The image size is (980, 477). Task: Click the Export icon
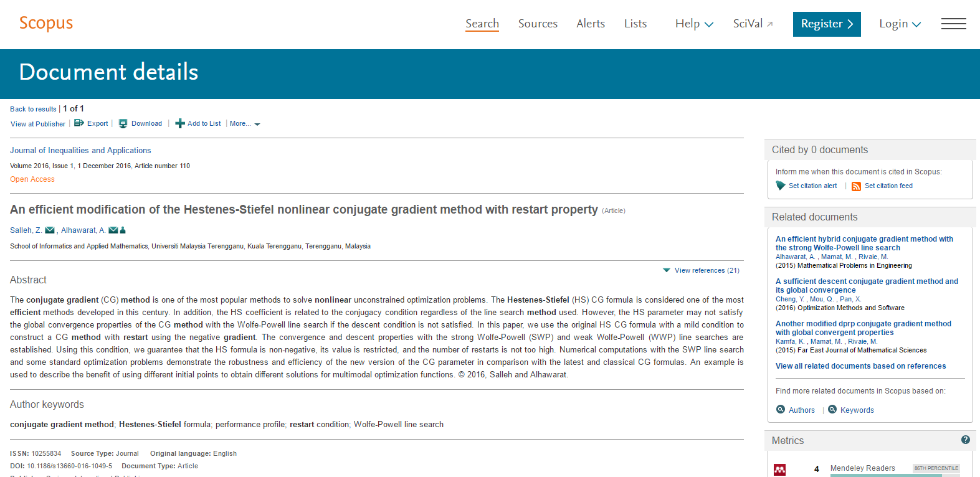click(x=79, y=123)
